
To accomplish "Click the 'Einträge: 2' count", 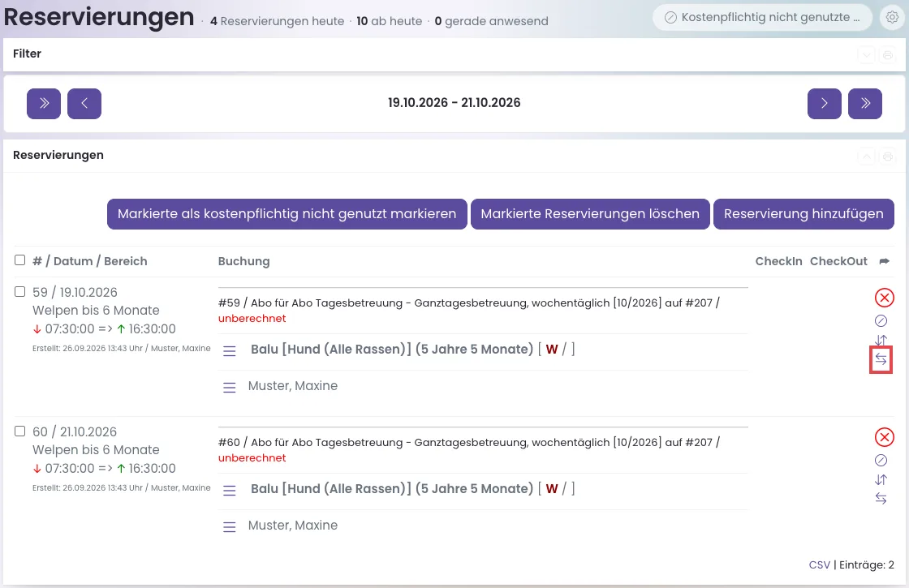I will pyautogui.click(x=867, y=564).
